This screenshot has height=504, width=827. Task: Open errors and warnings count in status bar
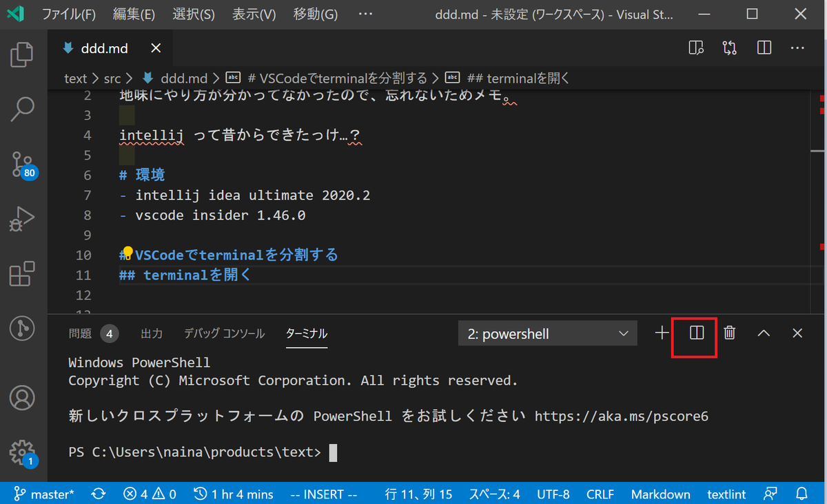point(150,494)
